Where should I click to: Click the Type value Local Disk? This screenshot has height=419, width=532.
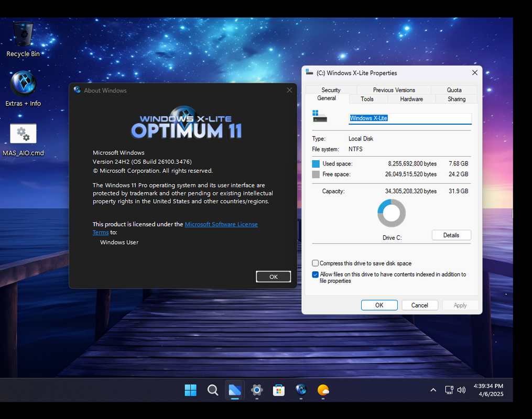[x=361, y=139]
